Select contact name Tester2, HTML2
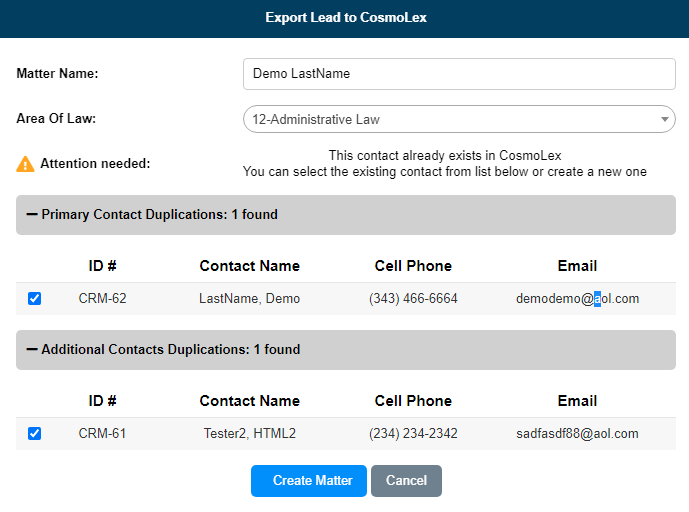689x512 pixels. (x=250, y=433)
